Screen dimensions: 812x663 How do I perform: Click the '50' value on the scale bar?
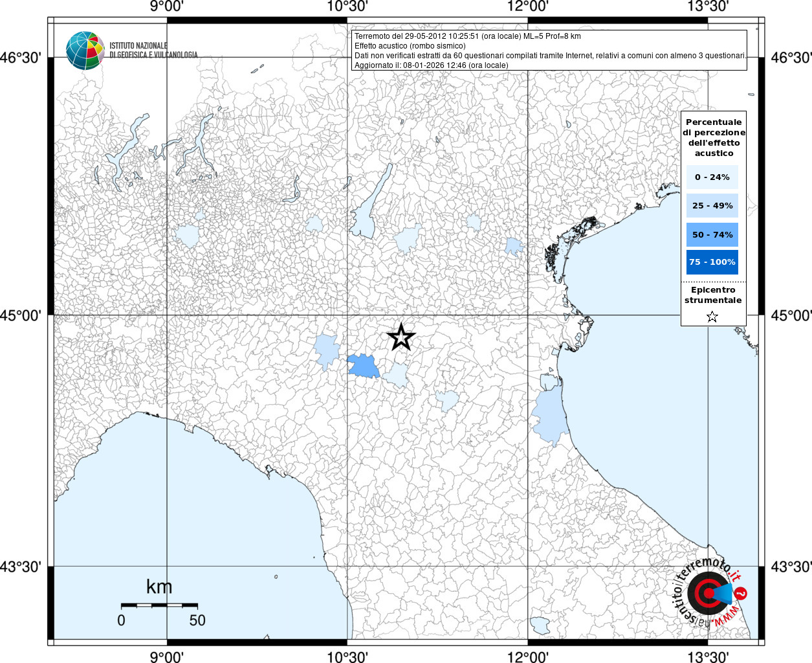197,620
